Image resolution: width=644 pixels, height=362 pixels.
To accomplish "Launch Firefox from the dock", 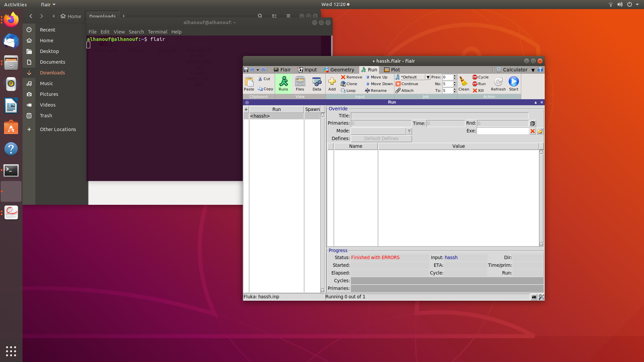I will click(11, 20).
